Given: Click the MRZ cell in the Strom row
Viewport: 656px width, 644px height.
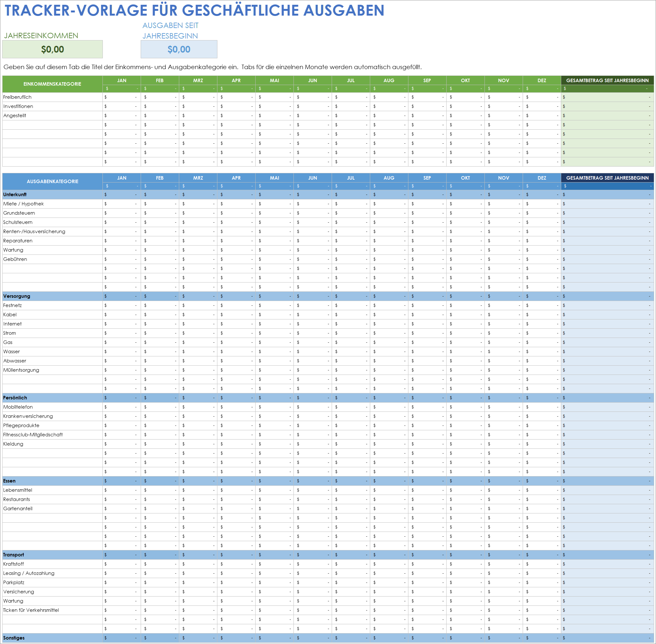Looking at the screenshot, I should tap(198, 333).
